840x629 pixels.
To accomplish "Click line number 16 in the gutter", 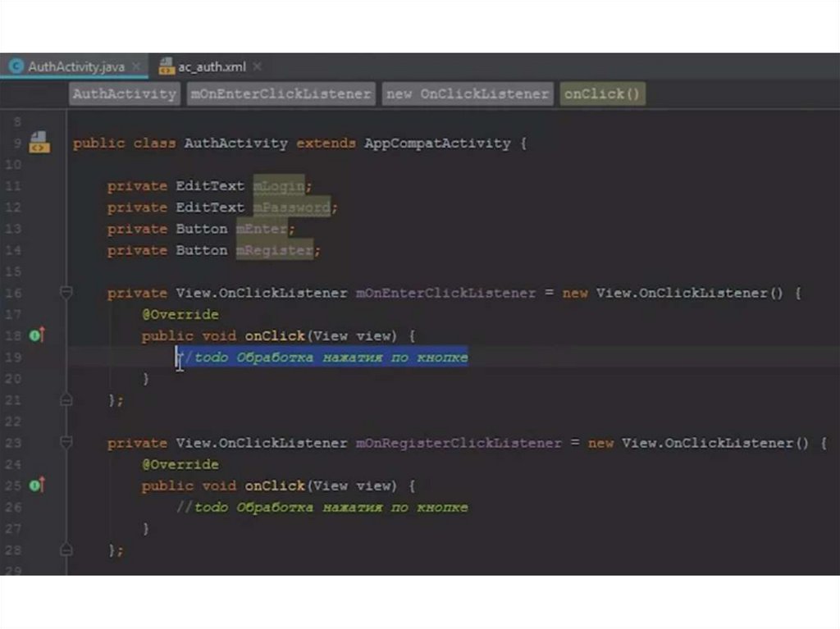I will point(13,293).
